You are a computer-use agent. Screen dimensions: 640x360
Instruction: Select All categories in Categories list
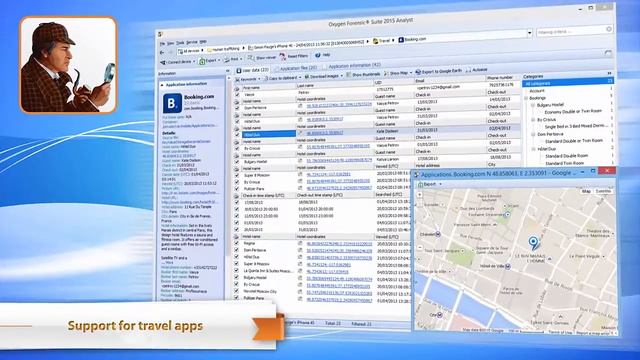pos(568,83)
